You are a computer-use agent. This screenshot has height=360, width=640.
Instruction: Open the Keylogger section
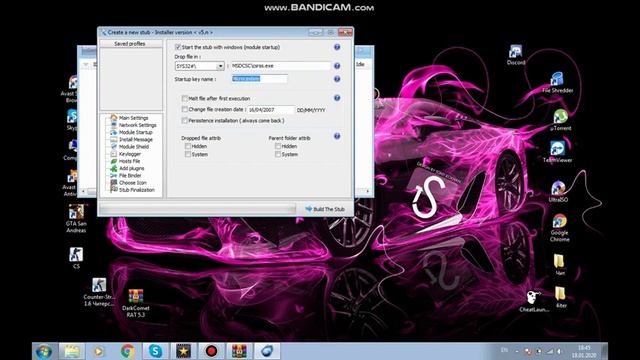[129, 154]
